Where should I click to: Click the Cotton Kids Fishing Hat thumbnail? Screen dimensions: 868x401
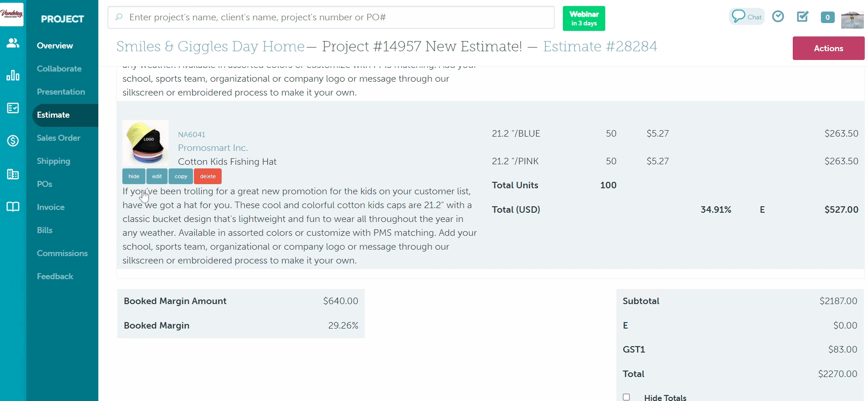145,143
